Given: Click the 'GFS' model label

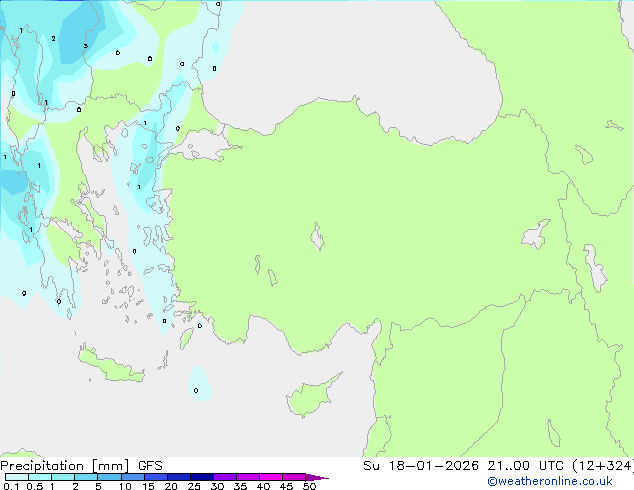Looking at the screenshot, I should (150, 466).
